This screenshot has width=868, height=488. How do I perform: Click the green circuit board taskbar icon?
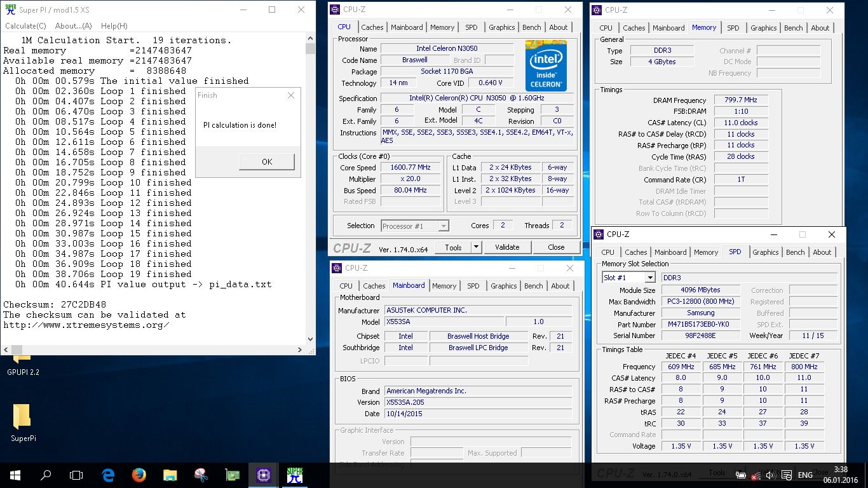(x=232, y=475)
